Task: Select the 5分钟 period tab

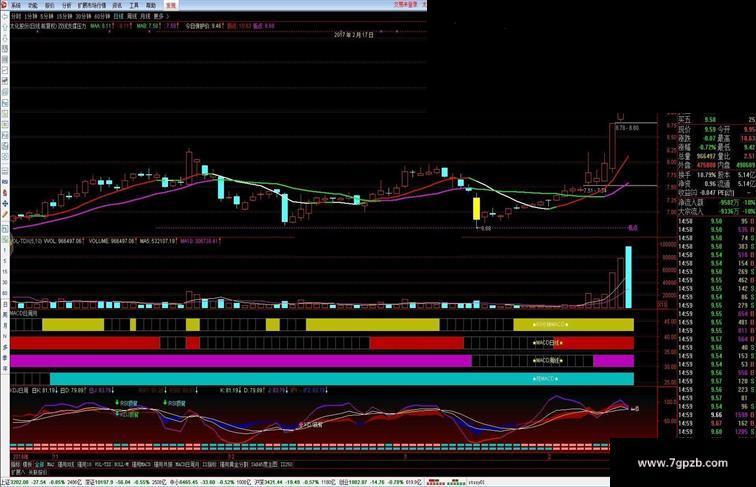Action: click(46, 16)
